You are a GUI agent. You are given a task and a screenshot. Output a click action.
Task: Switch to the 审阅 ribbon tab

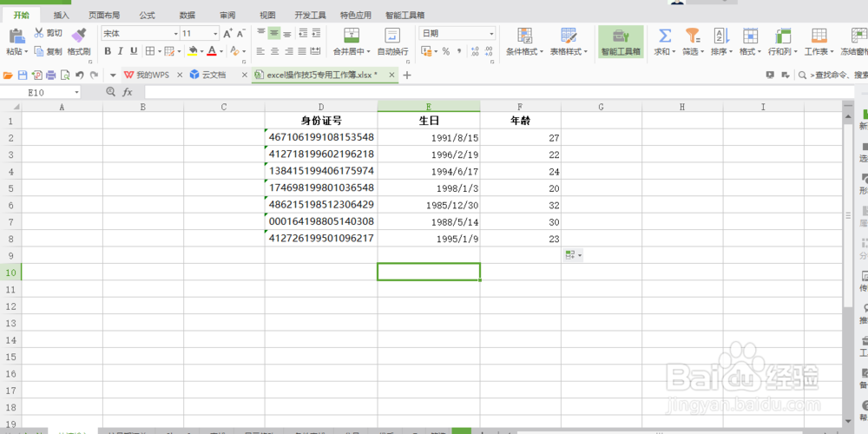click(227, 15)
